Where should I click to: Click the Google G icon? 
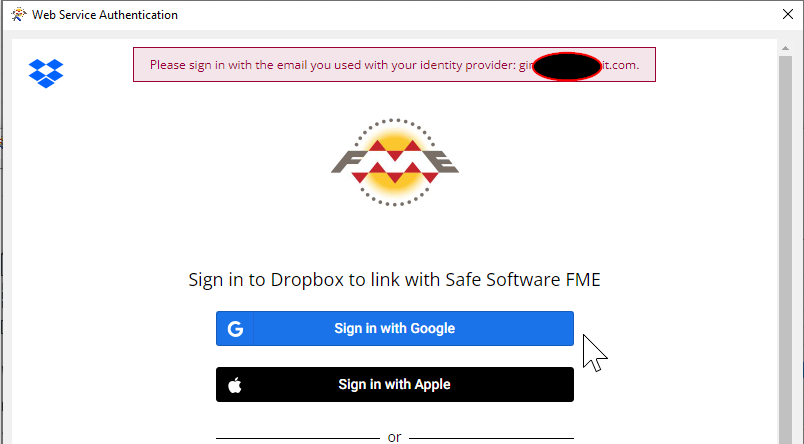pyautogui.click(x=235, y=329)
